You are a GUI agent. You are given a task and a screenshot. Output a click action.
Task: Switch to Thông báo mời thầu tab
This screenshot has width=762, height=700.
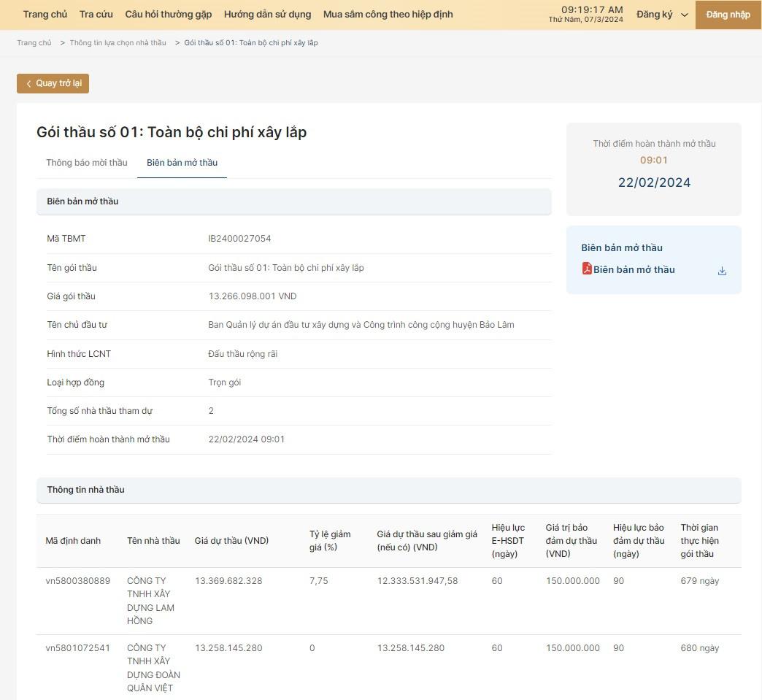pos(87,163)
